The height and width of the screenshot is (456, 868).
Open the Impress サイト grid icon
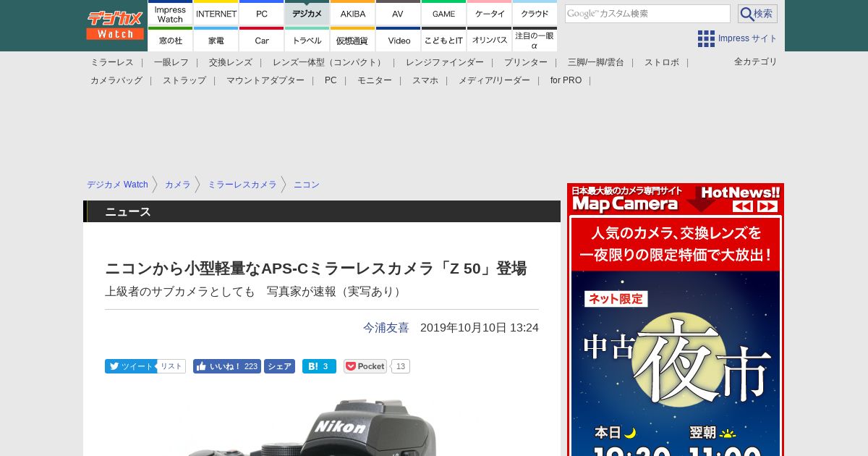pos(706,38)
